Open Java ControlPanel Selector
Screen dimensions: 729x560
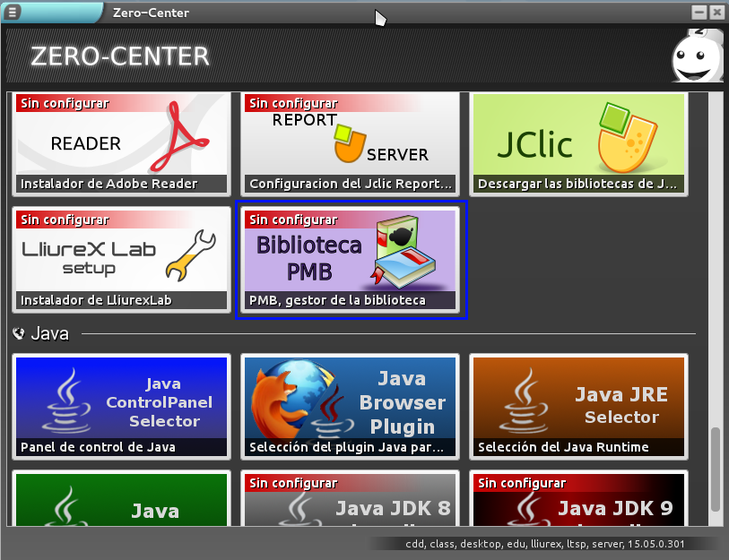[122, 403]
